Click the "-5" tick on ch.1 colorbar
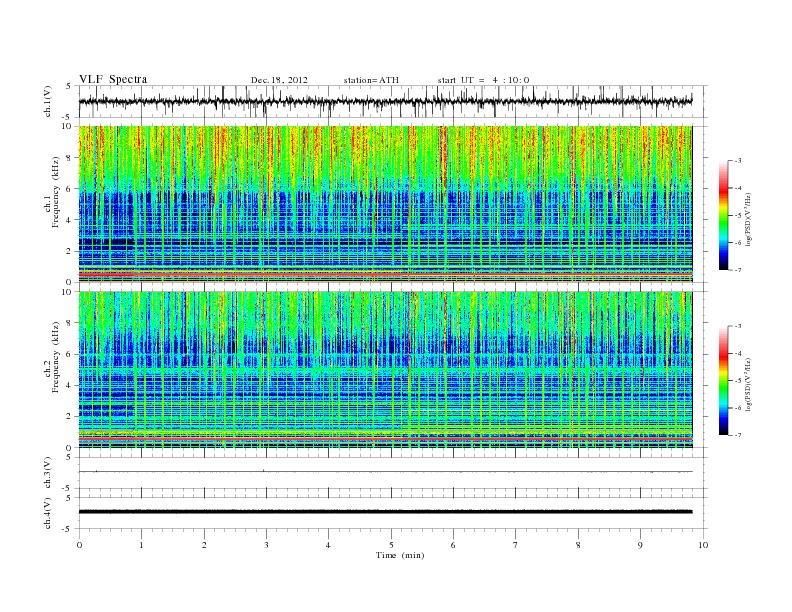792x612 pixels. pos(738,216)
